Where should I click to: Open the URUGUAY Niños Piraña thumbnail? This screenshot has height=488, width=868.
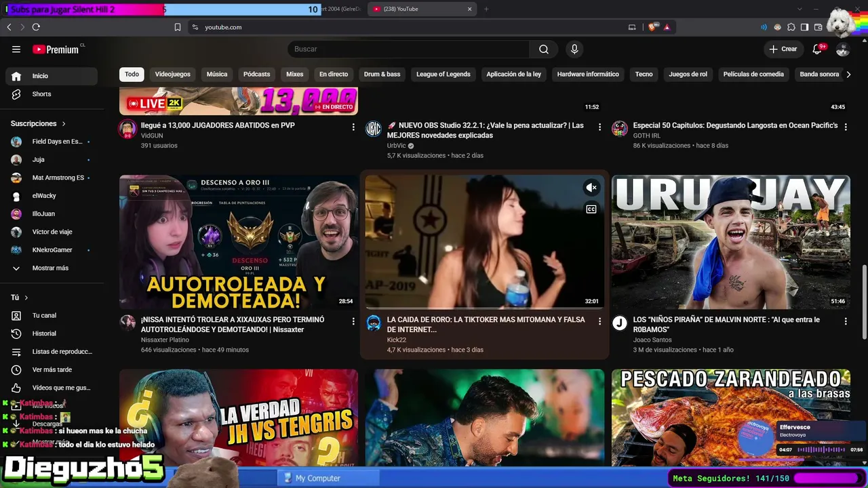coord(731,242)
